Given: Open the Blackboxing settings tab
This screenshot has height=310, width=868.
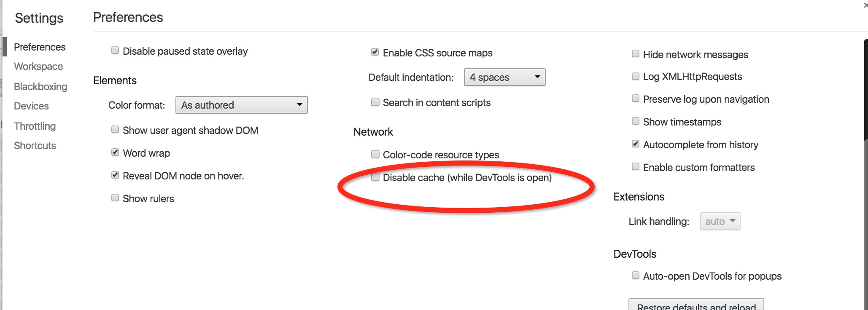Looking at the screenshot, I should click(x=40, y=86).
